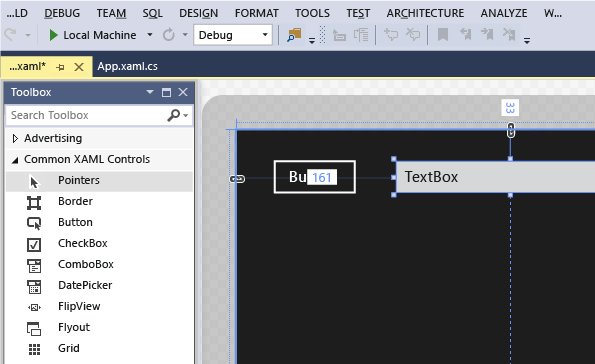
Task: Open the Redo dropdown arrow
Action: (28, 35)
